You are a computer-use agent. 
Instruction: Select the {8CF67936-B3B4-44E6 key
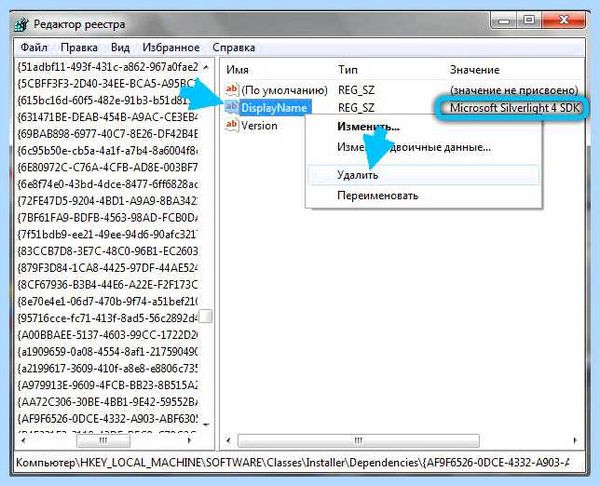click(x=108, y=285)
